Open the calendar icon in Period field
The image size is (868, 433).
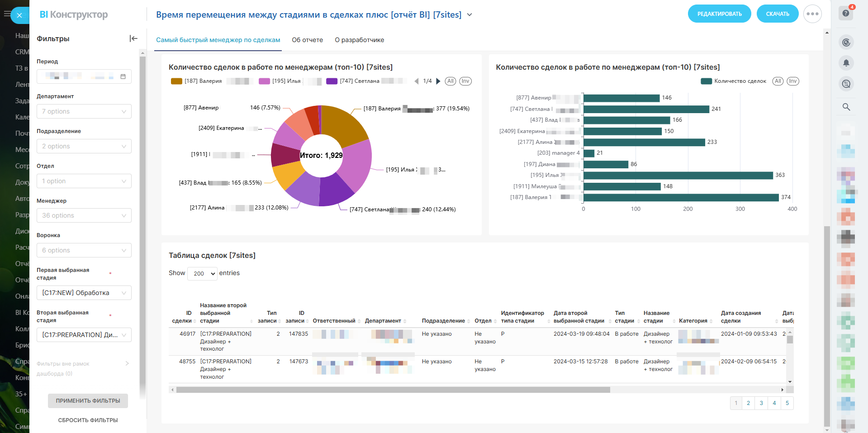(123, 76)
